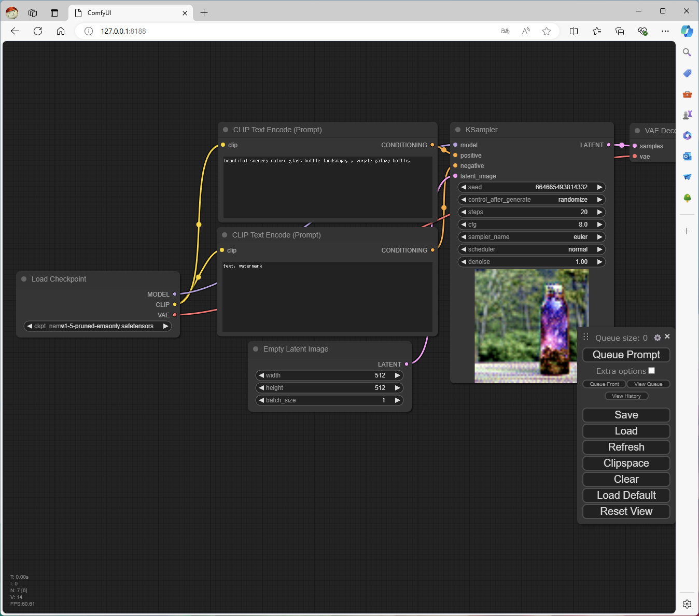
Task: Increase the steps value
Action: pyautogui.click(x=599, y=212)
